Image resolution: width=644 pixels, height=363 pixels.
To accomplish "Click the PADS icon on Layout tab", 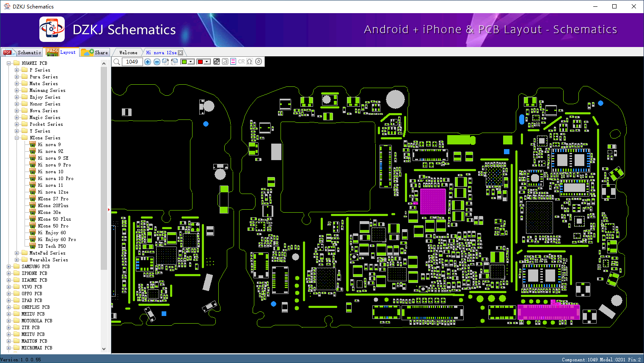I will tap(52, 52).
